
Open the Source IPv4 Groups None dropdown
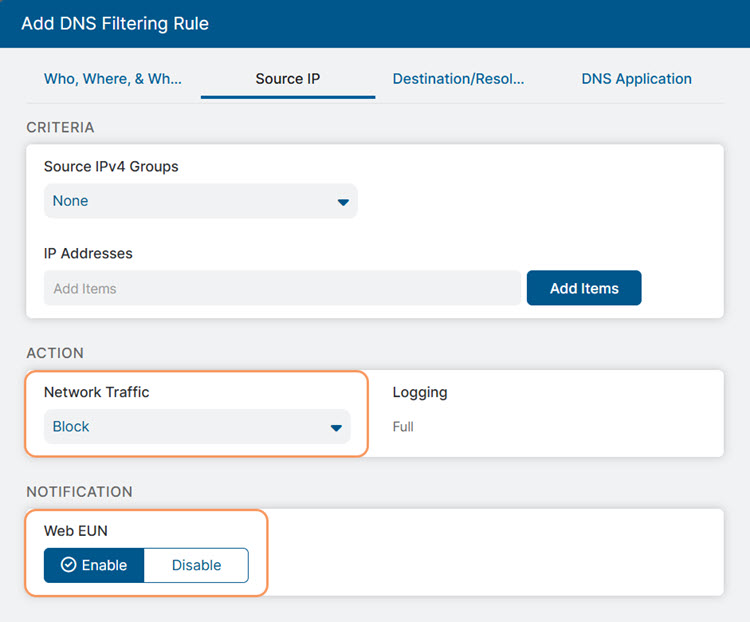200,201
